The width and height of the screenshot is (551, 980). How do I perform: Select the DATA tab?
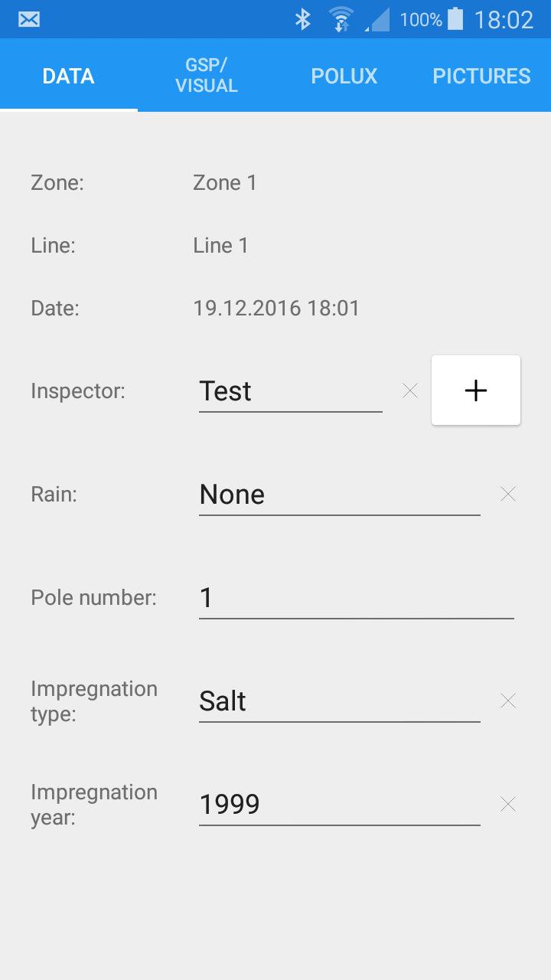[69, 76]
